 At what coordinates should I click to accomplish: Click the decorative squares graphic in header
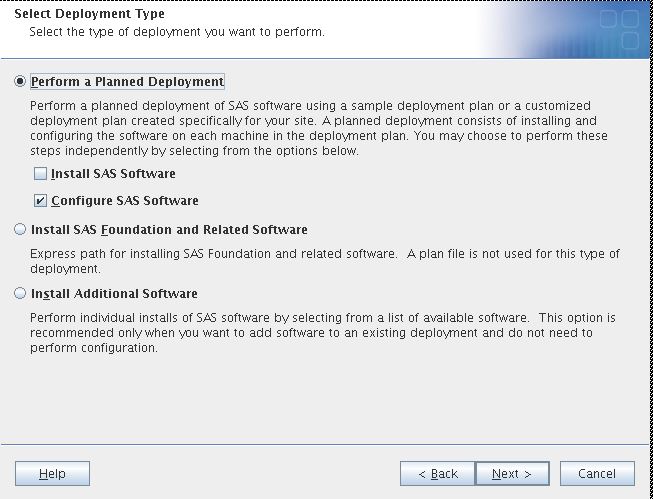click(617, 29)
